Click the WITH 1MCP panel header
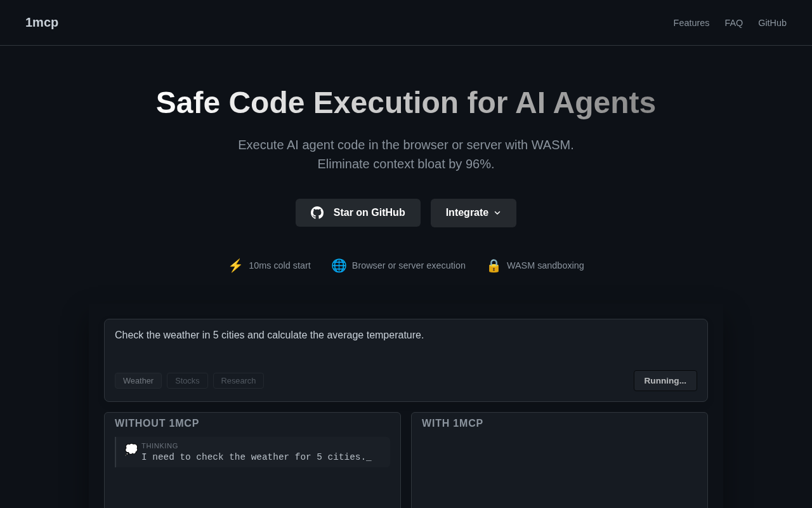 [452, 424]
